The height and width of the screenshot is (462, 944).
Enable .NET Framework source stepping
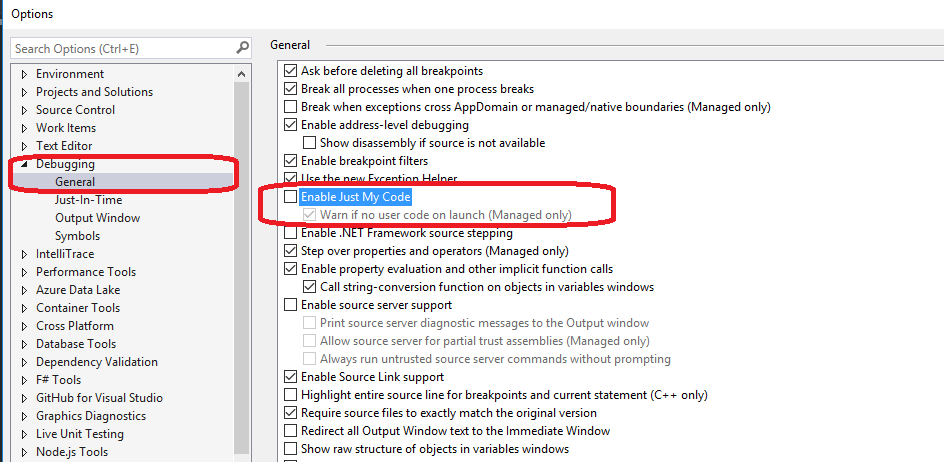click(291, 233)
